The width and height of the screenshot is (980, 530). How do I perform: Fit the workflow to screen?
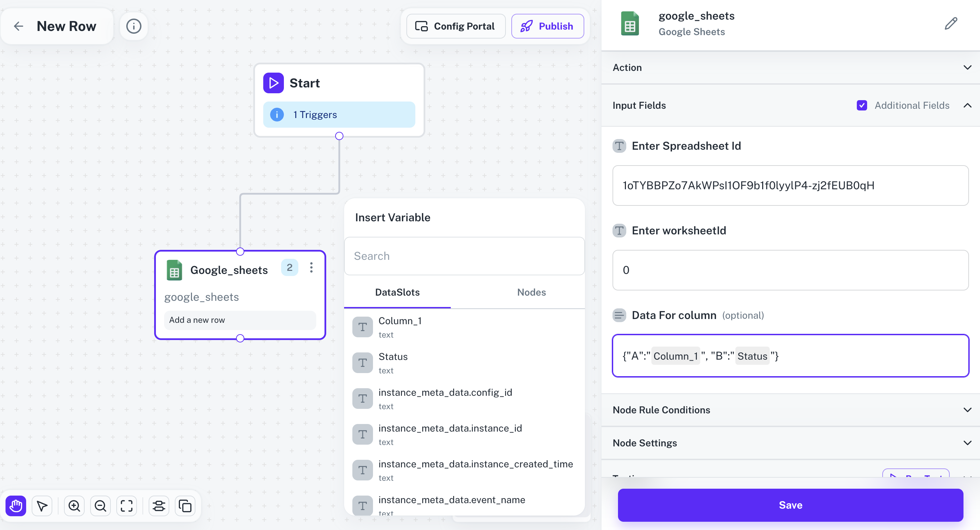coord(126,506)
